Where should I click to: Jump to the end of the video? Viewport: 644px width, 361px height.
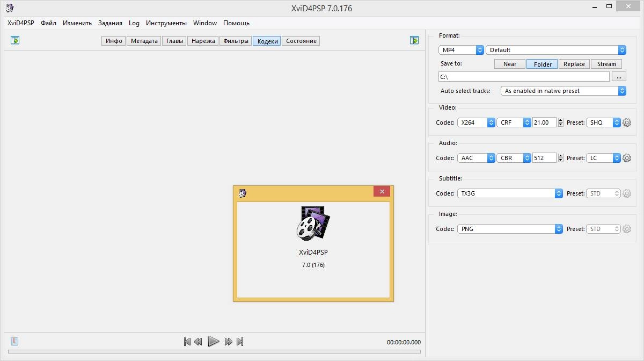pos(240,342)
